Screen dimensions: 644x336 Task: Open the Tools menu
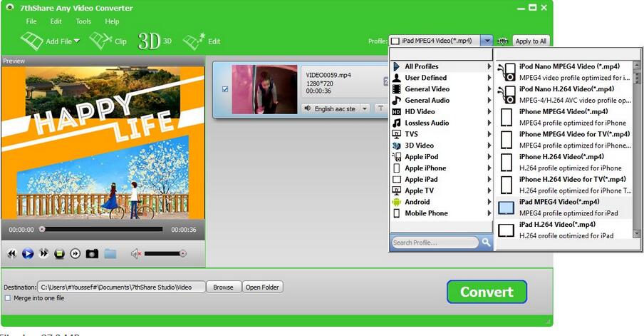click(83, 21)
